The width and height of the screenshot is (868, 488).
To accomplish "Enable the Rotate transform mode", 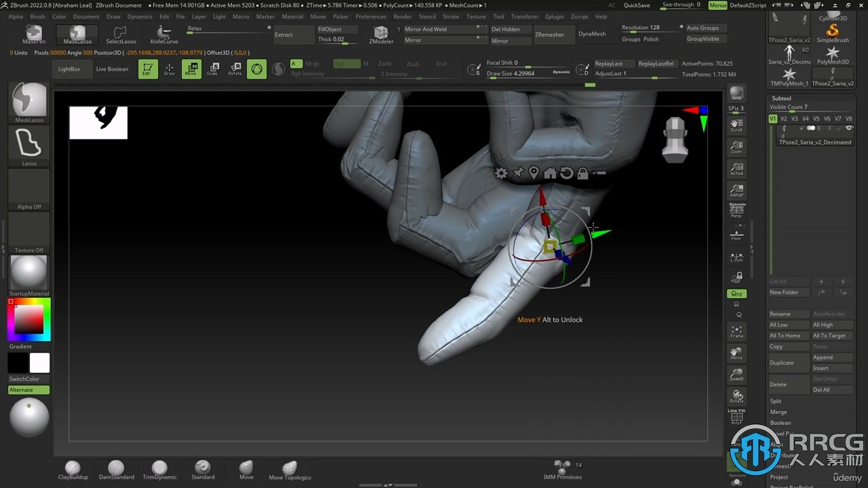I will click(x=235, y=68).
